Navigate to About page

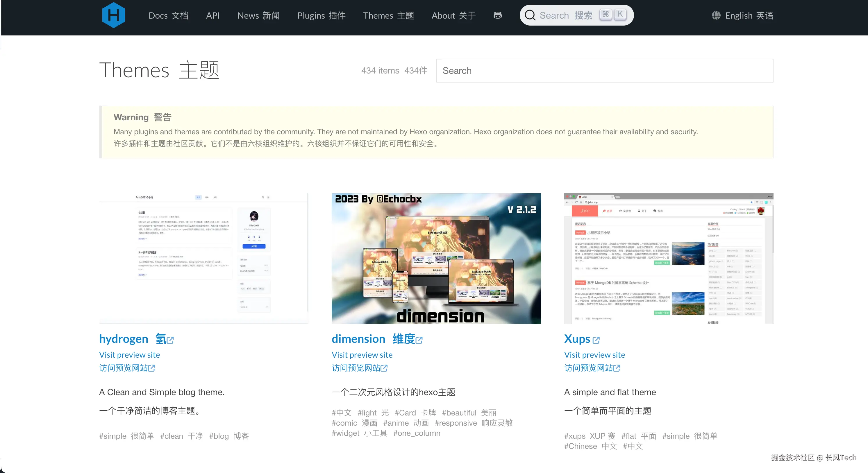click(x=453, y=15)
